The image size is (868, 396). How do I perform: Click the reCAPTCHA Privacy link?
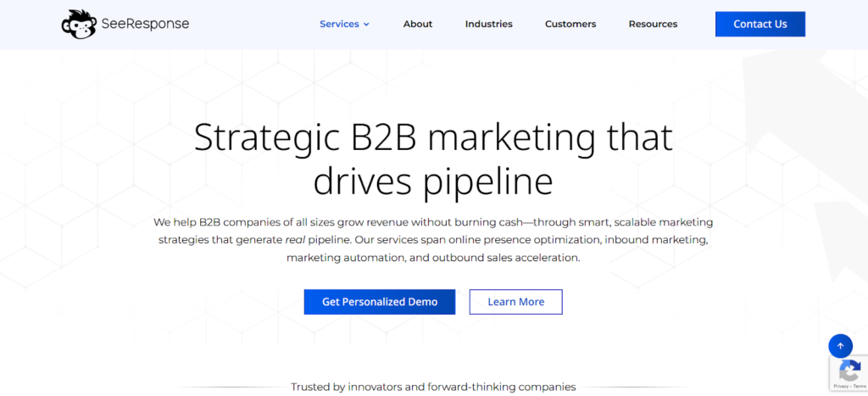tap(841, 386)
